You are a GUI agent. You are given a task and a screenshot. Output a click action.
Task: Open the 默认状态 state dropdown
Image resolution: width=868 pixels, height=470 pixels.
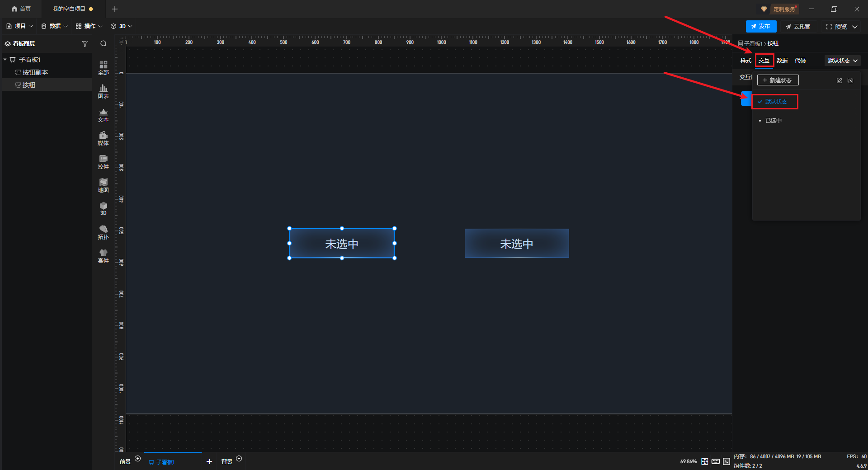[842, 61]
